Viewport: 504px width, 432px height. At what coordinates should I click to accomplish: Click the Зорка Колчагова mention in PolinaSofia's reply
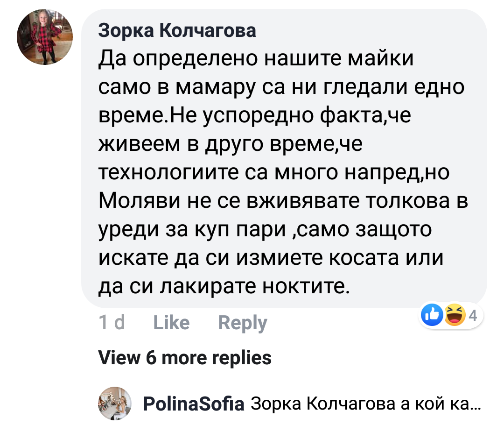[x=322, y=404]
